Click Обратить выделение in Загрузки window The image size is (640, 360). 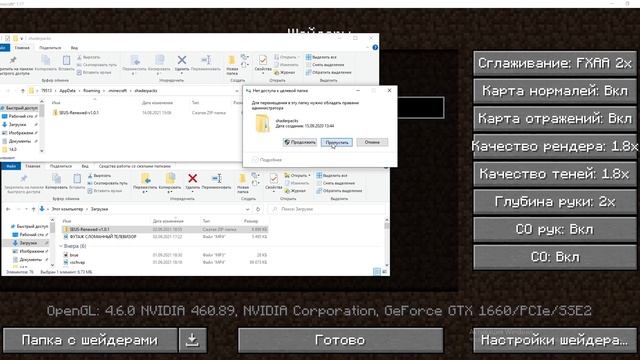(x=339, y=191)
